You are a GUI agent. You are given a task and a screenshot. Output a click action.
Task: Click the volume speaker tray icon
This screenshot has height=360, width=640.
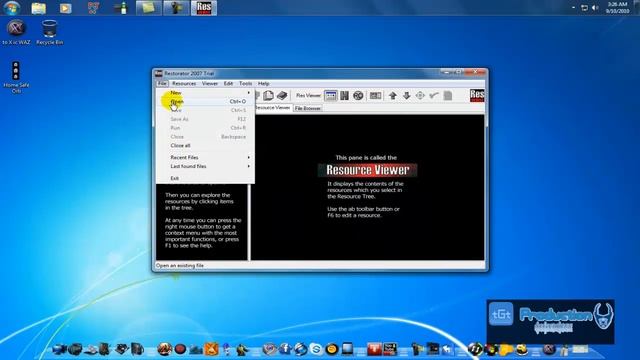pyautogui.click(x=595, y=8)
